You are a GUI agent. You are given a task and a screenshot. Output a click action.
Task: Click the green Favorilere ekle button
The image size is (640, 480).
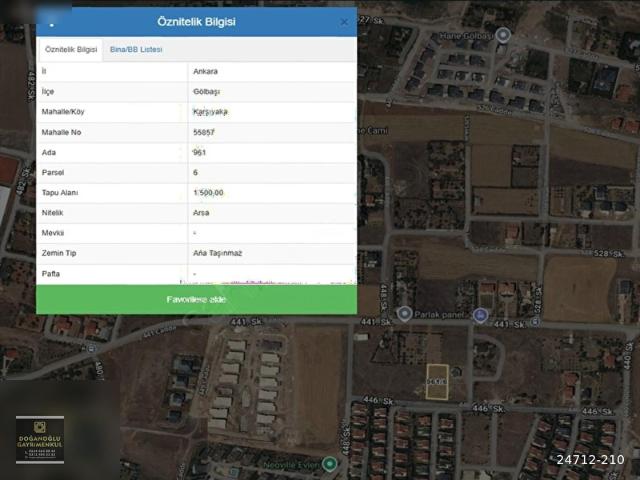click(x=196, y=300)
